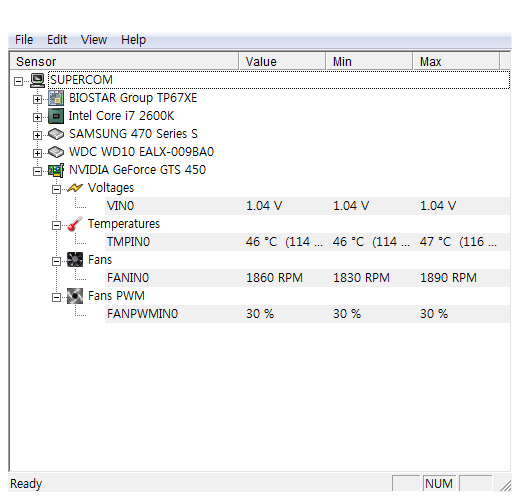Screen dimensions: 520x500
Task: Collapse the Temperatures group
Action: click(56, 225)
